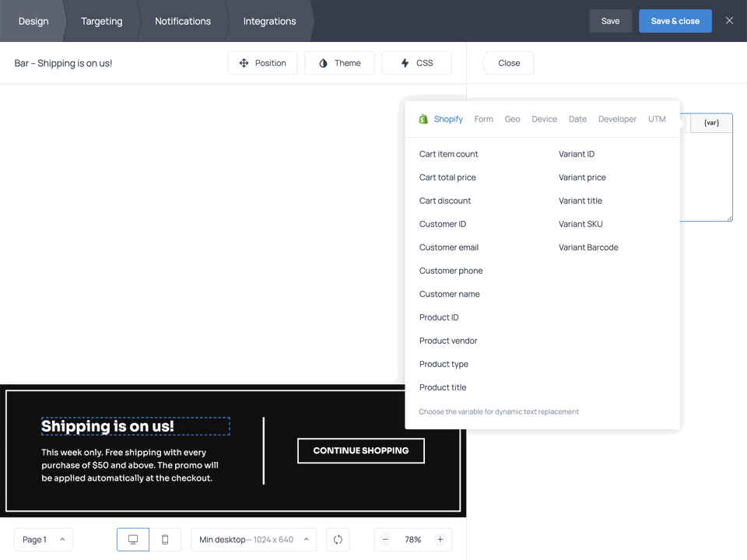Select the Position tool icon
This screenshot has height=560, width=747.
coord(244,63)
